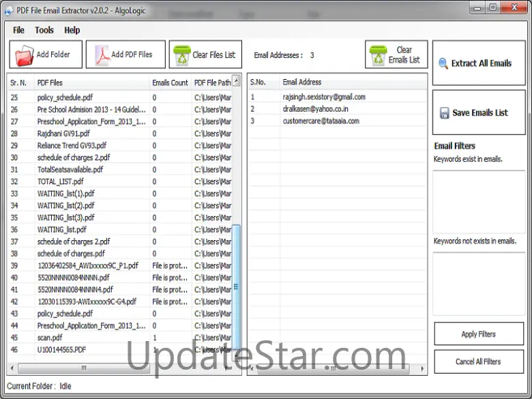Click the file list horizontal scrollbar thumb
Viewport: 532px width, 399px height.
coord(84,368)
